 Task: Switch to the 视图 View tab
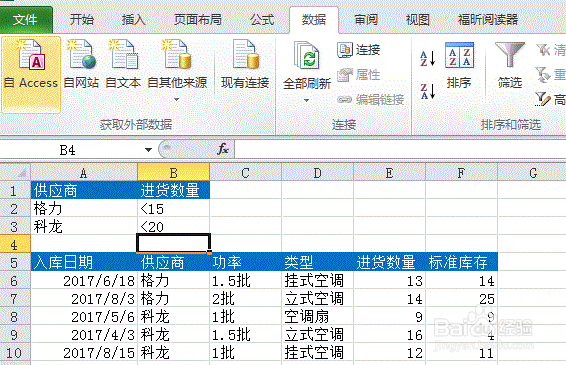[418, 19]
